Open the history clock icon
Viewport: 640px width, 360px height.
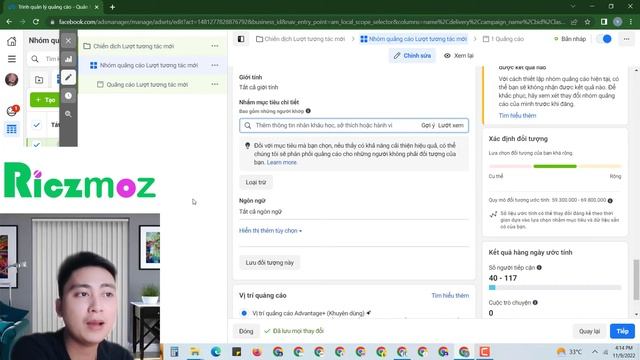click(69, 96)
